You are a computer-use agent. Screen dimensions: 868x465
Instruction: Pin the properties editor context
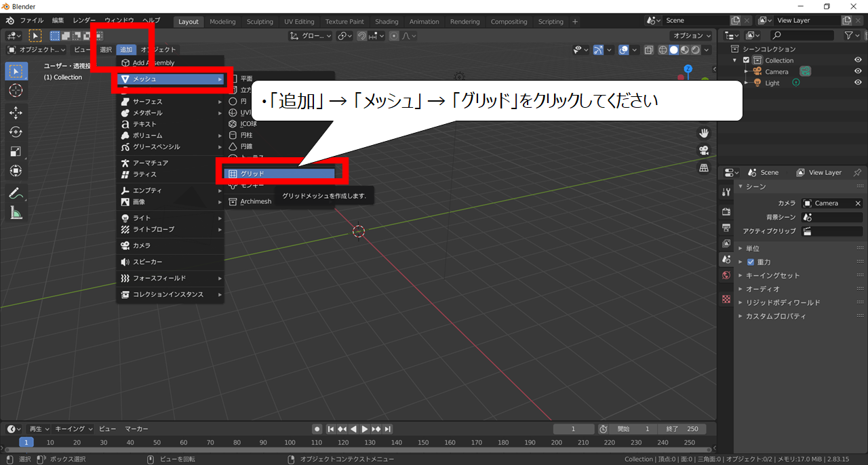[857, 172]
